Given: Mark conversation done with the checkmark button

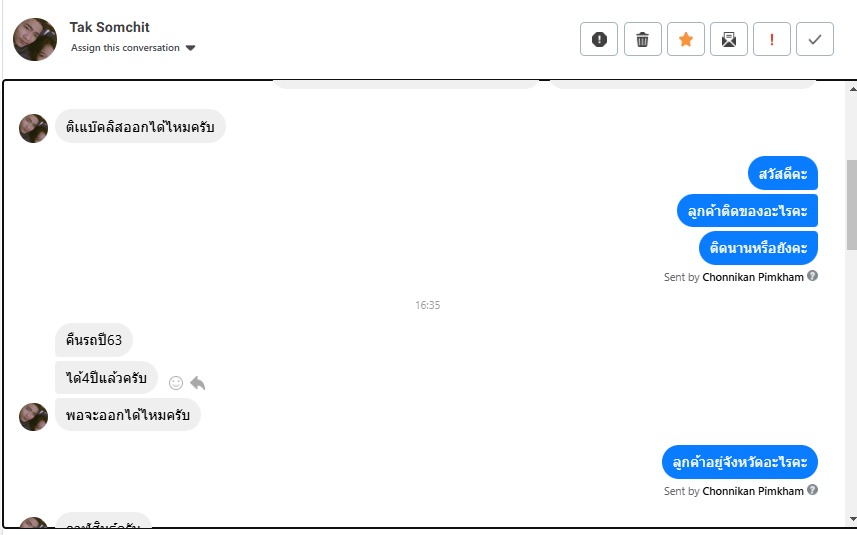Looking at the screenshot, I should point(815,39).
